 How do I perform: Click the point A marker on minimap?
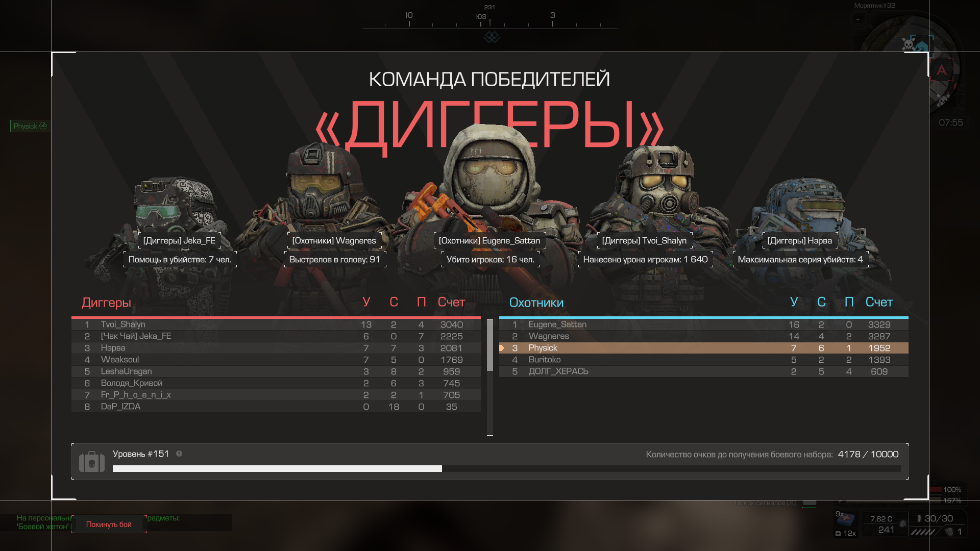coord(942,70)
